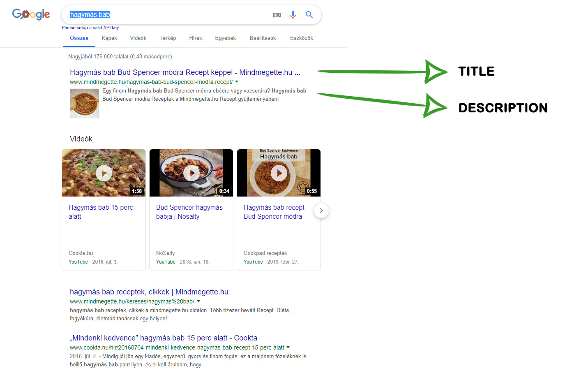The height and width of the screenshot is (375, 588).
Task: Open Beállítások settings menu
Action: pos(263,38)
